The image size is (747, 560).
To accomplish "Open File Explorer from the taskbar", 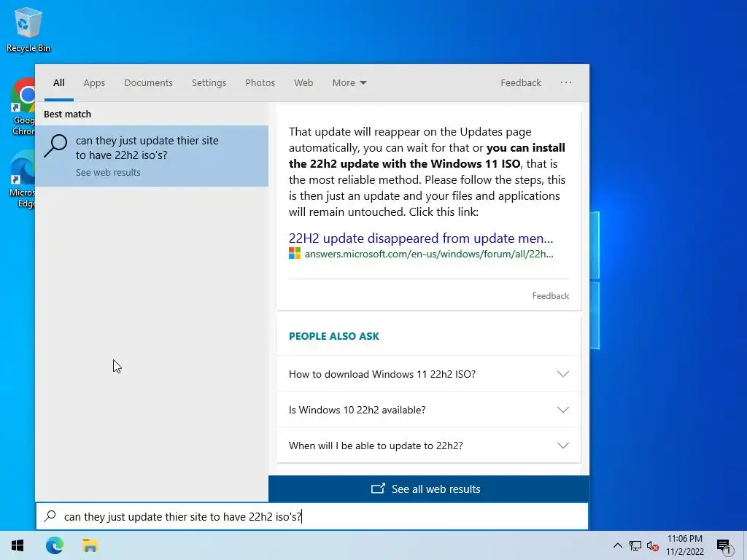I will (90, 545).
